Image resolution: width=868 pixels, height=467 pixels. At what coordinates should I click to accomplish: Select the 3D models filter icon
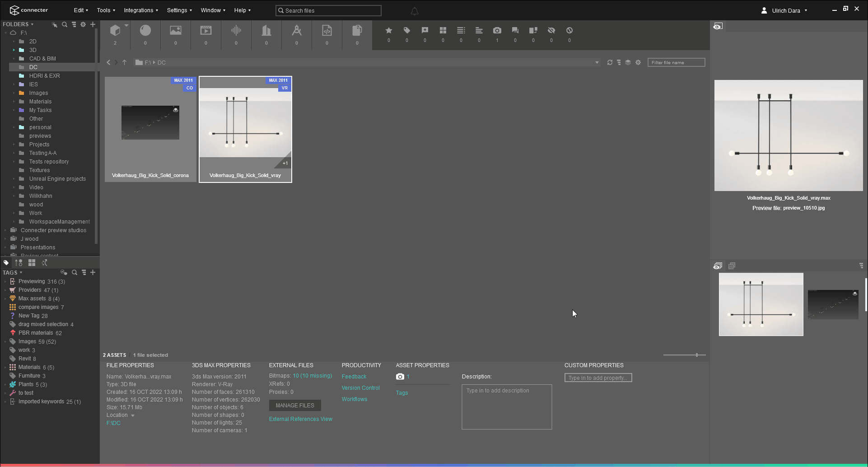point(116,30)
